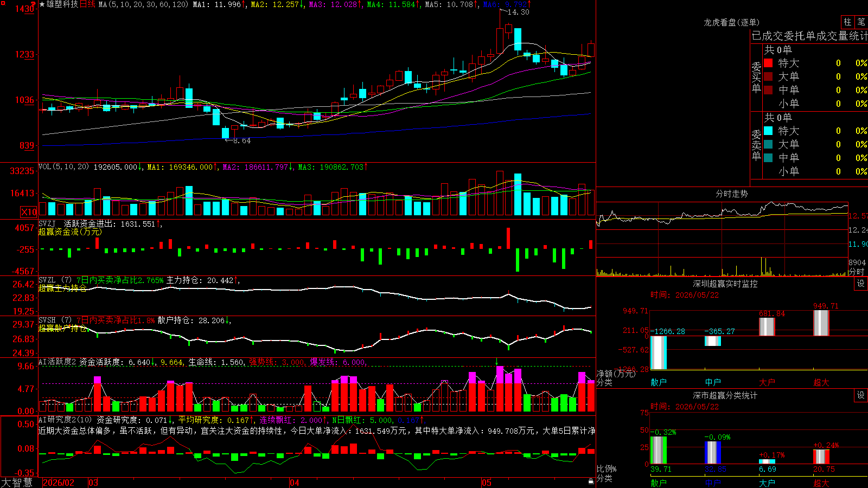868x488 pixels.
Task: Click the 雄塑科技 stock name
Action: pos(62,4)
